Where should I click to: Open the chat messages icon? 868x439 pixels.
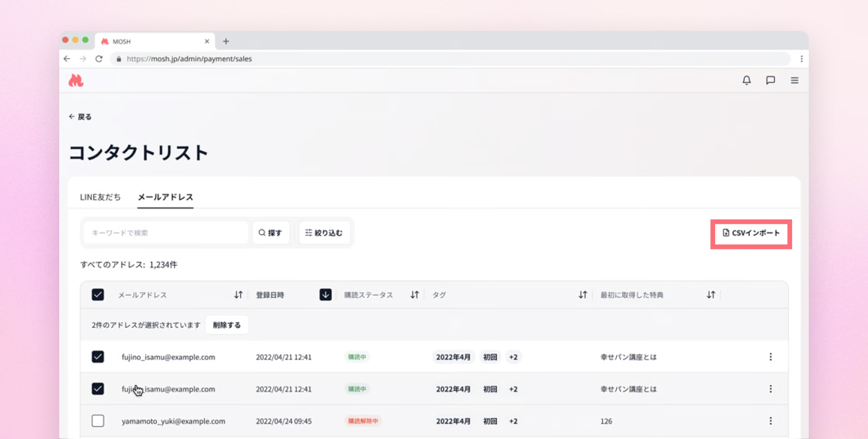[x=770, y=80]
